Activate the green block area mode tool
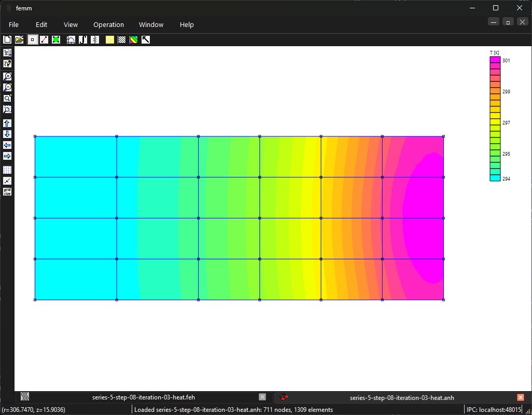The height and width of the screenshot is (415, 532). pyautogui.click(x=56, y=40)
